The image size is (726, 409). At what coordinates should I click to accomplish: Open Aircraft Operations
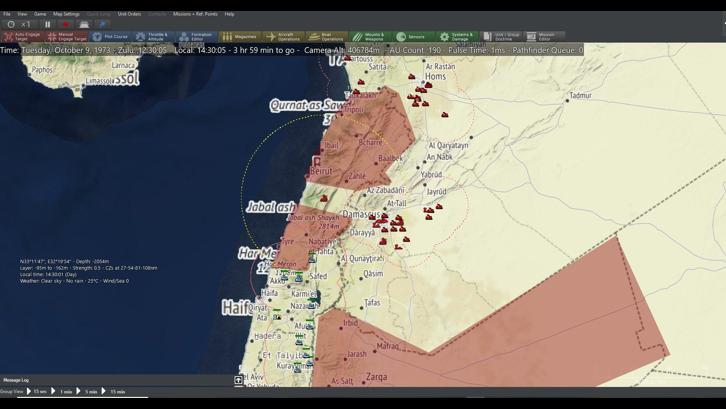(x=283, y=37)
